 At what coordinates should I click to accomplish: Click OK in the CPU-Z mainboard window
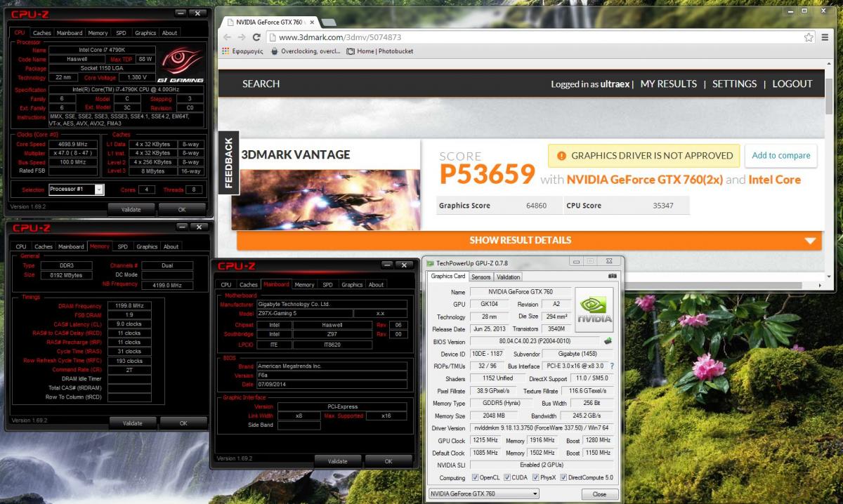pos(388,461)
